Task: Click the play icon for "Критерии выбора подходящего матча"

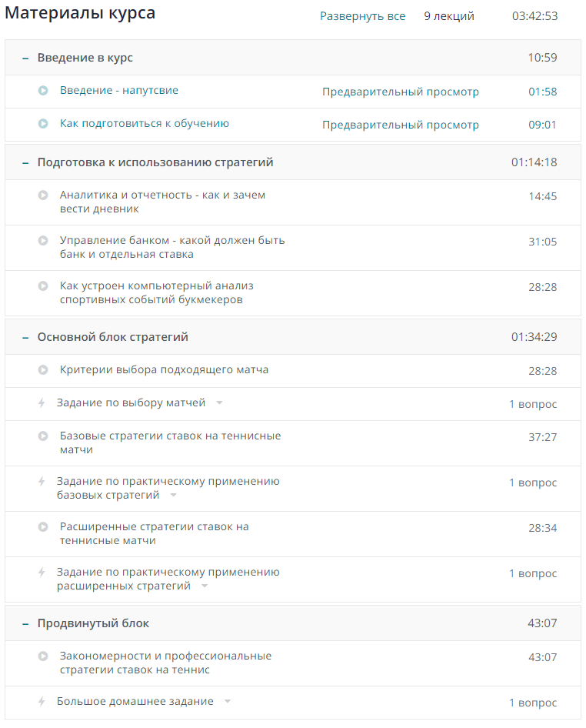Action: click(x=43, y=369)
